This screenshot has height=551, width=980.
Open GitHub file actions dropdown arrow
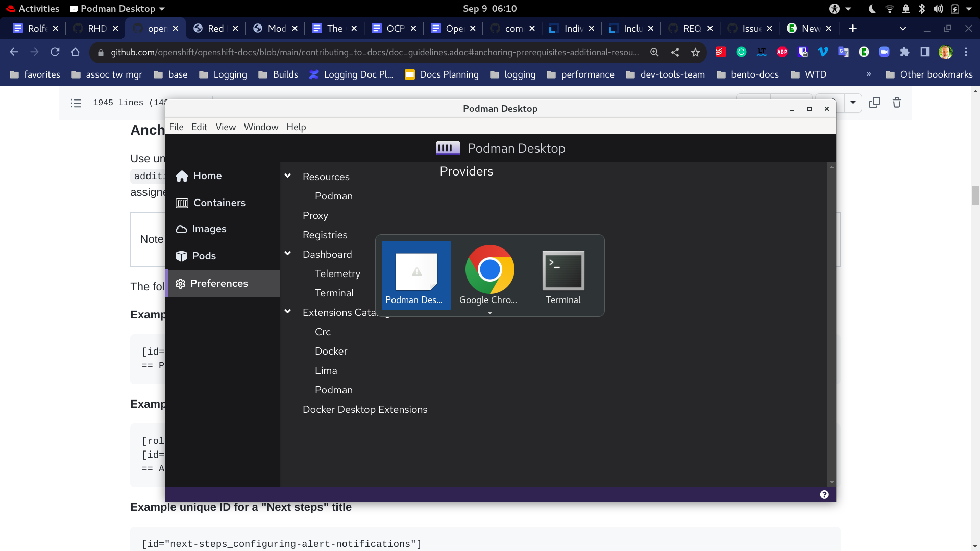click(853, 103)
